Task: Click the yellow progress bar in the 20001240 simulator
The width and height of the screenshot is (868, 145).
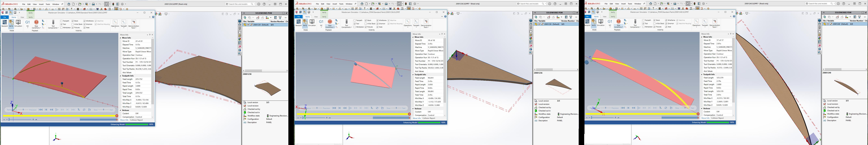Action: (642, 114)
